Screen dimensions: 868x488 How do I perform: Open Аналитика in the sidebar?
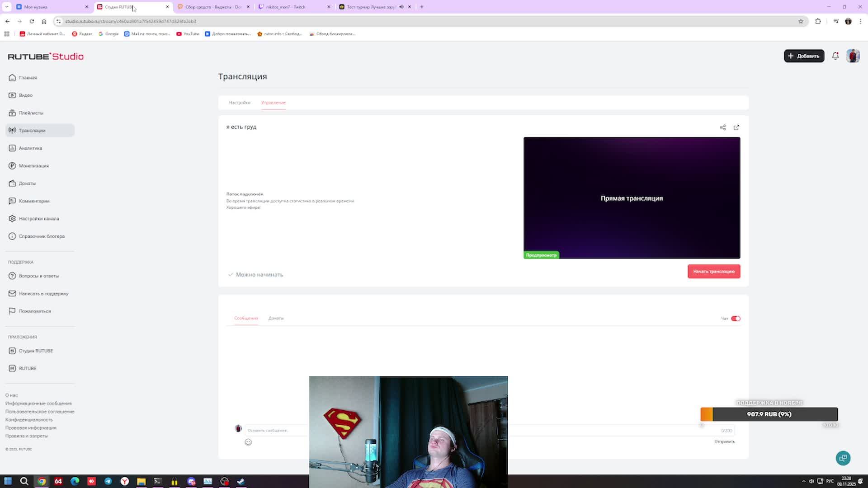tap(30, 148)
